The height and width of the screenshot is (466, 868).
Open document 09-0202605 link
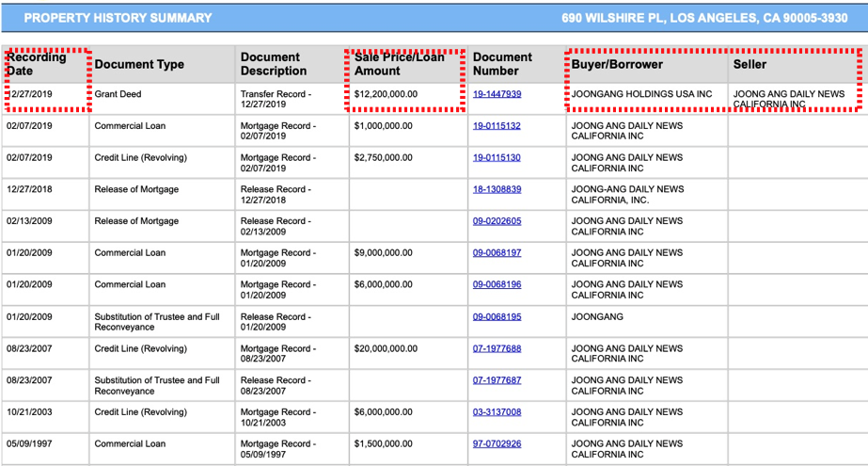pyautogui.click(x=497, y=221)
